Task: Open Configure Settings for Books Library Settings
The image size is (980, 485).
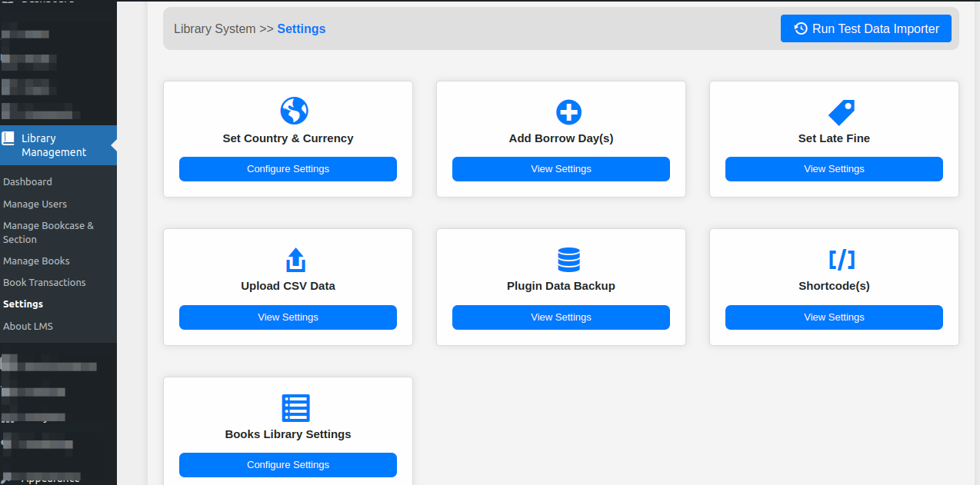Action: (x=288, y=465)
